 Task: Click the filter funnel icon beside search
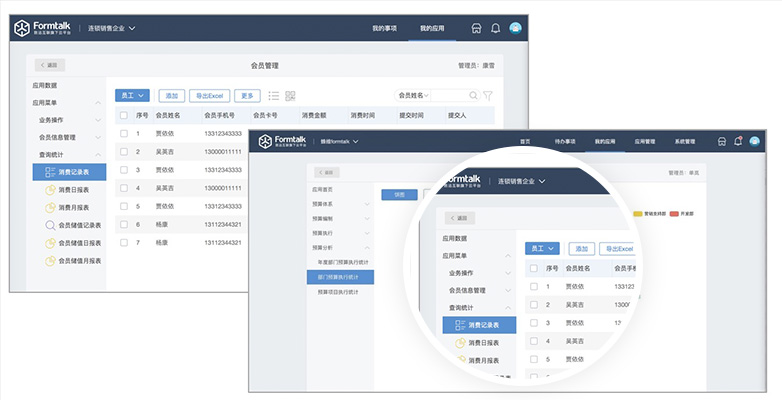[x=488, y=96]
